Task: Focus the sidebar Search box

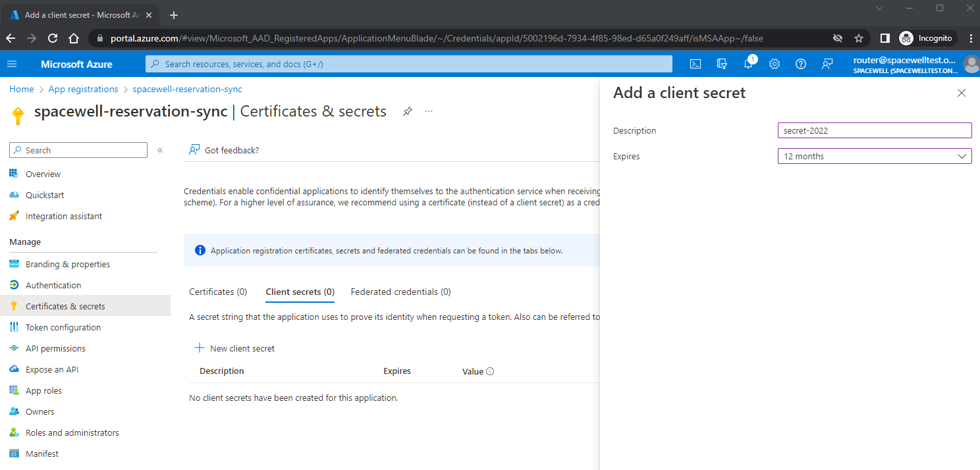Action: [78, 150]
